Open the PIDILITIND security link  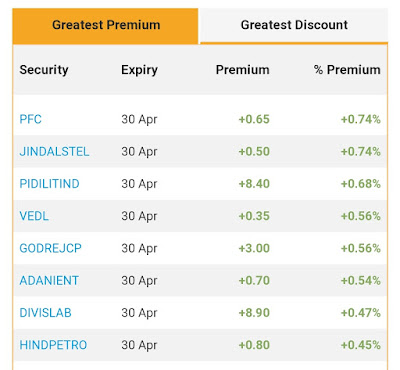pos(49,184)
